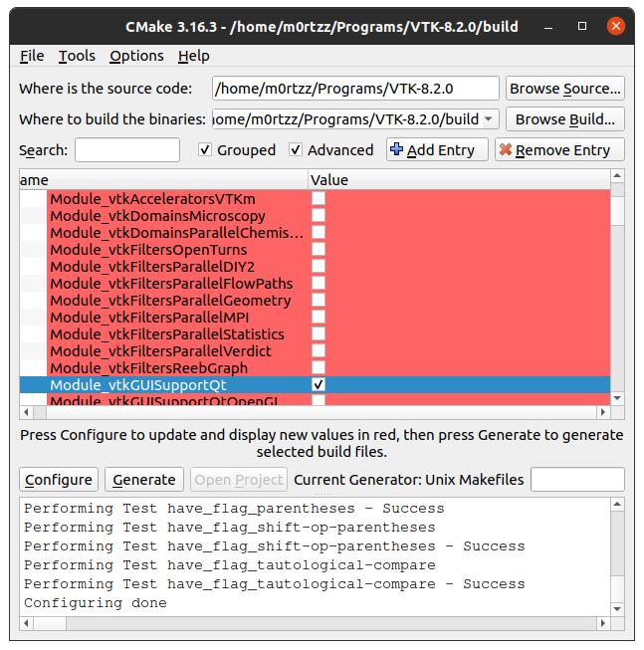Image resolution: width=644 pixels, height=650 pixels.
Task: Select Module_vtkFiltersParallelMPI entry name
Action: 149,318
